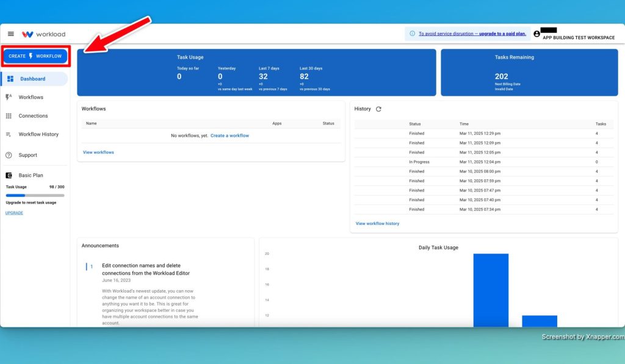Viewport: 625px width, 364px height.
Task: Select the Mar 11, 2025 12:29 pm history row
Action: click(484, 134)
